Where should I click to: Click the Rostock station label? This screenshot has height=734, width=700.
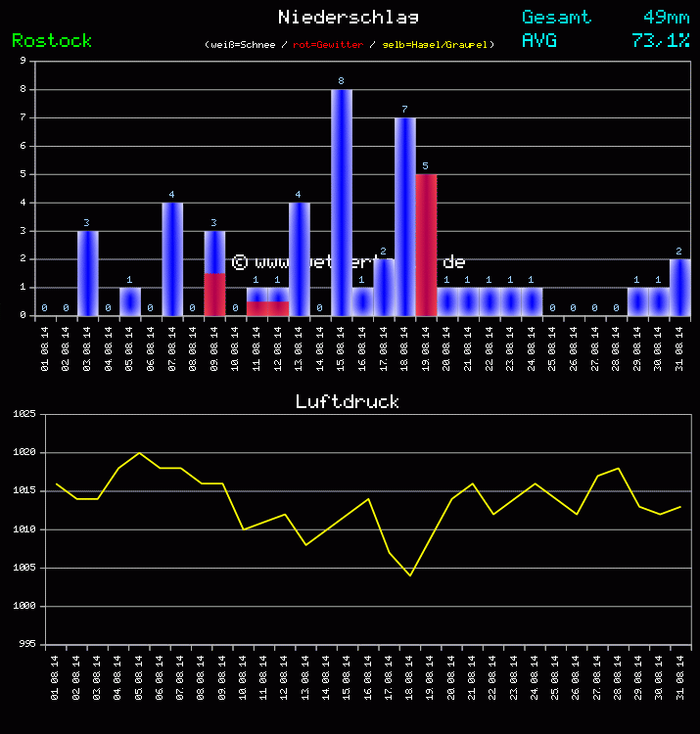[52, 40]
